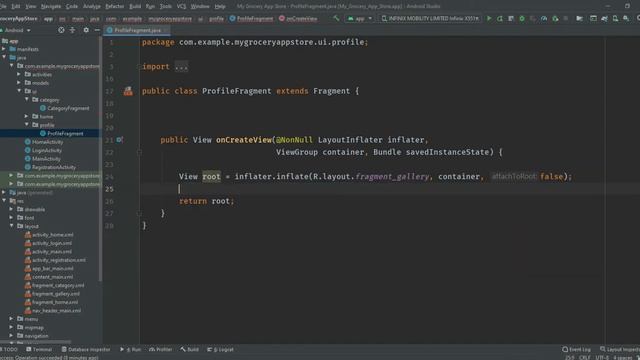Viewport: 640px width, 360px height.
Task: Click the ProfileFragment breadcrumb in navigation bar
Action: click(251, 18)
